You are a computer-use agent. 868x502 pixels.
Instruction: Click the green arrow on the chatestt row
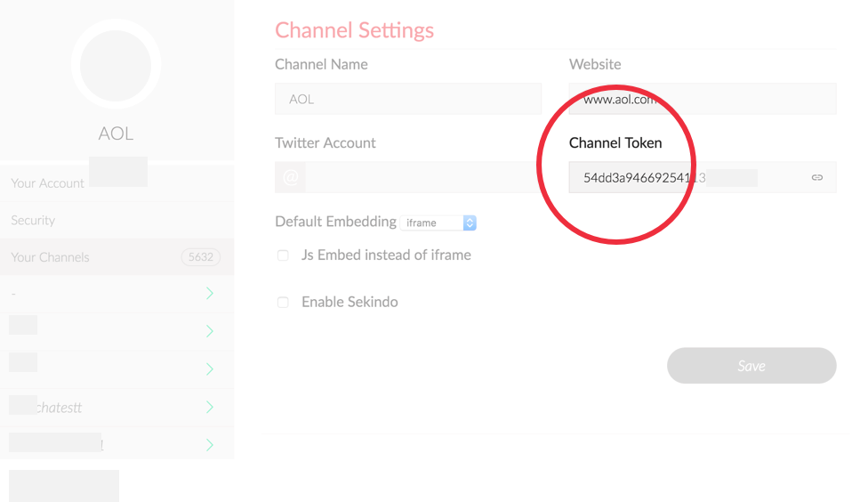[x=210, y=407]
